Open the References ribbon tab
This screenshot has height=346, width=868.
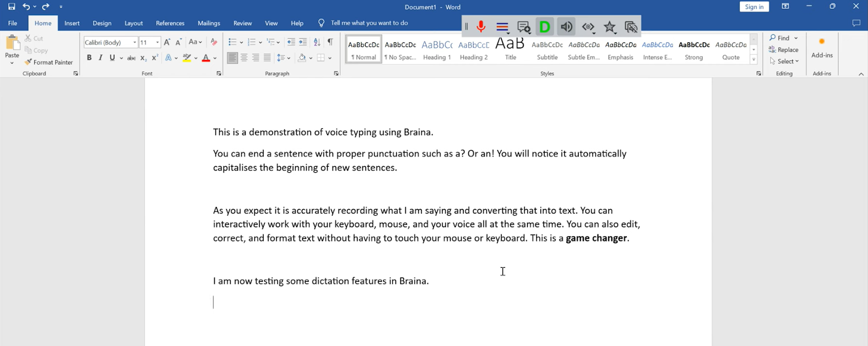[x=170, y=23]
